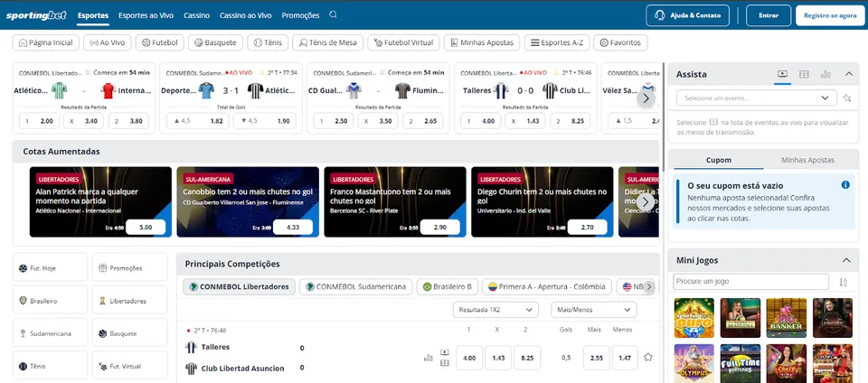Open the Cassino menu item
The image size is (868, 383).
(196, 15)
